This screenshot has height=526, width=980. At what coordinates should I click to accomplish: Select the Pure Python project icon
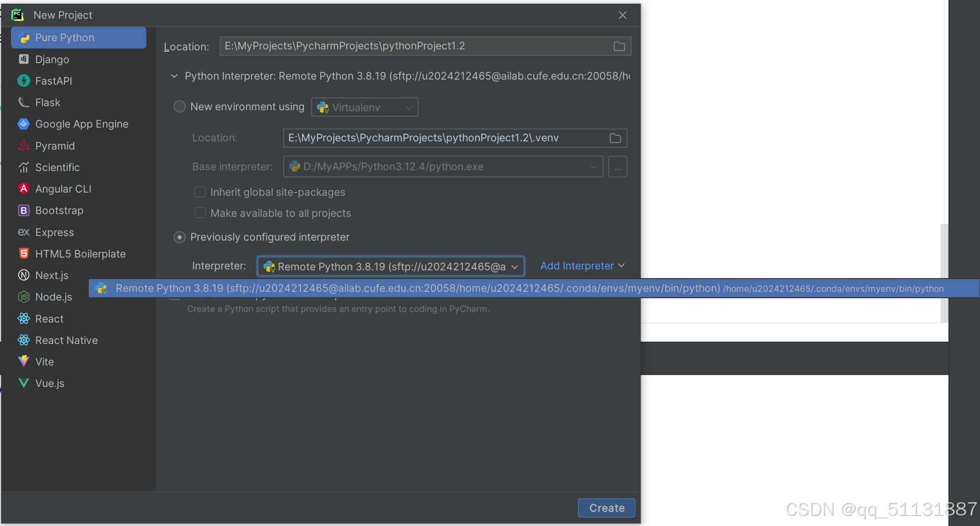tap(24, 38)
